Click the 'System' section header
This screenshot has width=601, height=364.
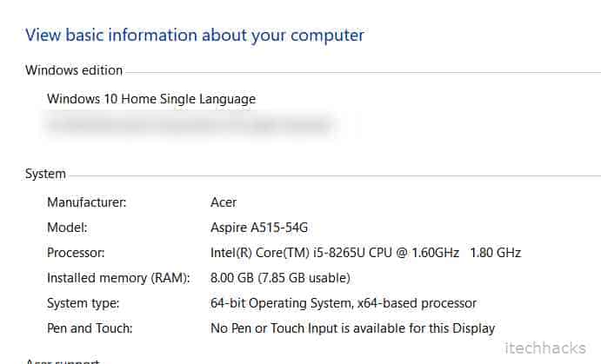pyautogui.click(x=45, y=174)
